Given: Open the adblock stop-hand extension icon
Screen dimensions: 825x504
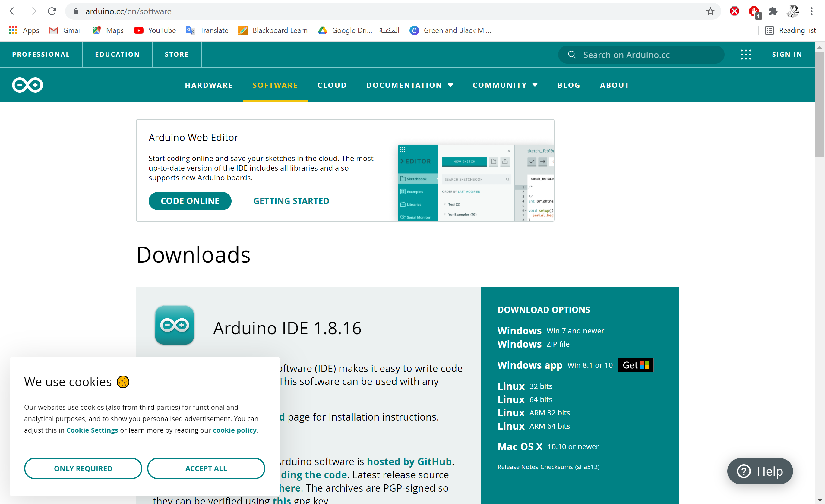Looking at the screenshot, I should click(754, 12).
